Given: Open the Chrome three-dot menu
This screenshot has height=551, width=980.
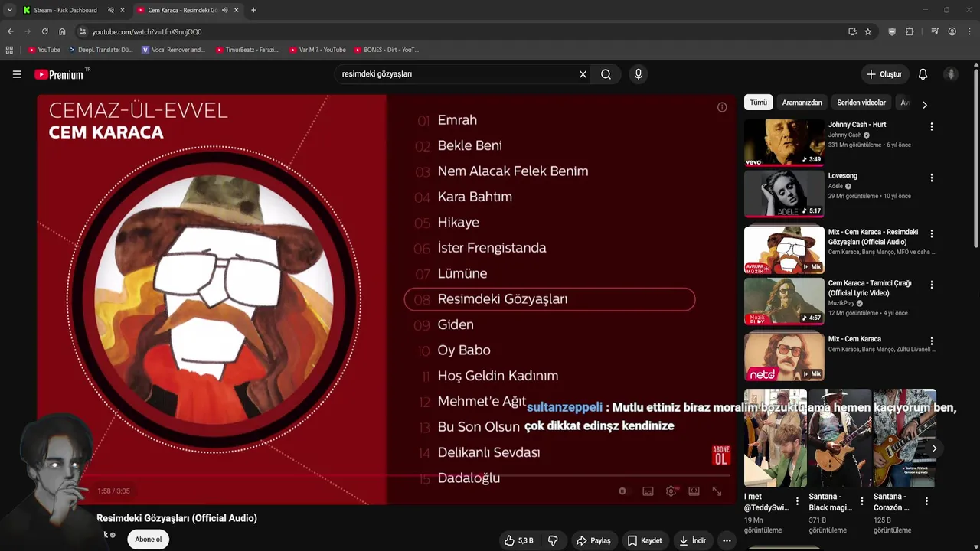Looking at the screenshot, I should pyautogui.click(x=970, y=31).
